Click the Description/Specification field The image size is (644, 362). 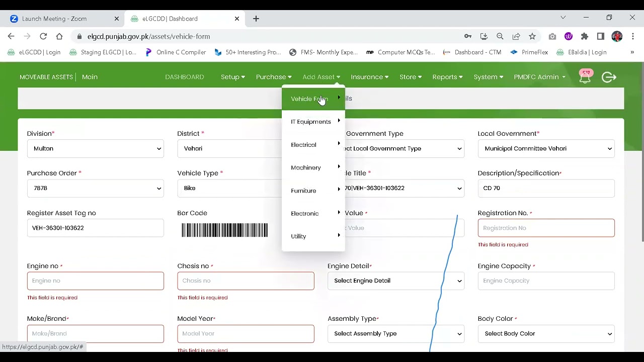546,188
